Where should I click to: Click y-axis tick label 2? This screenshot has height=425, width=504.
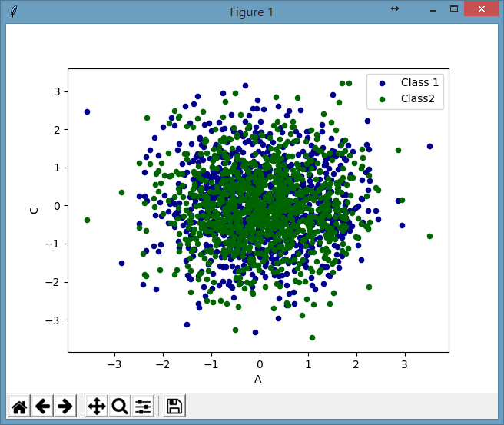tap(57, 130)
